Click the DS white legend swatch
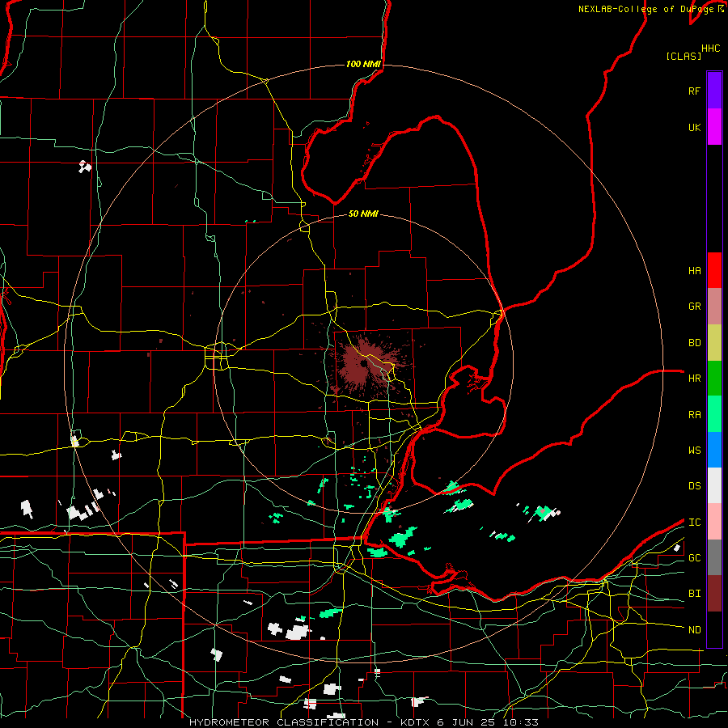Image resolution: width=728 pixels, height=728 pixels. (x=714, y=485)
